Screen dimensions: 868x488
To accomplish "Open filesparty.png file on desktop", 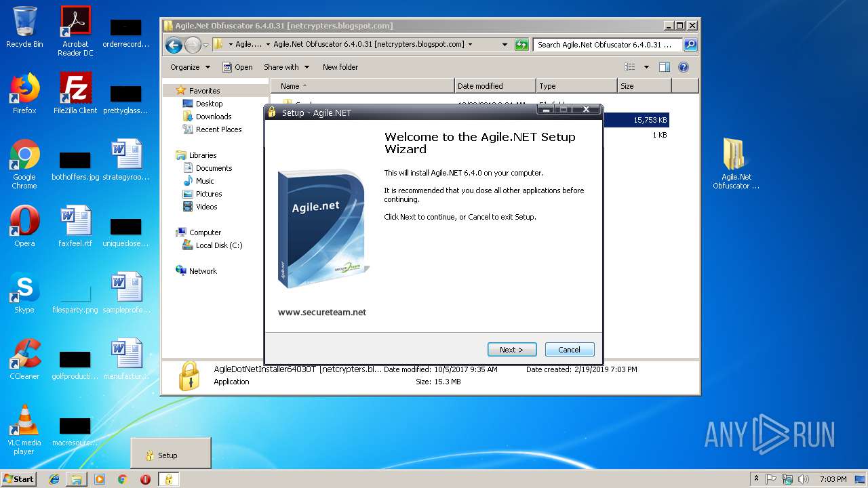I will click(x=75, y=298).
